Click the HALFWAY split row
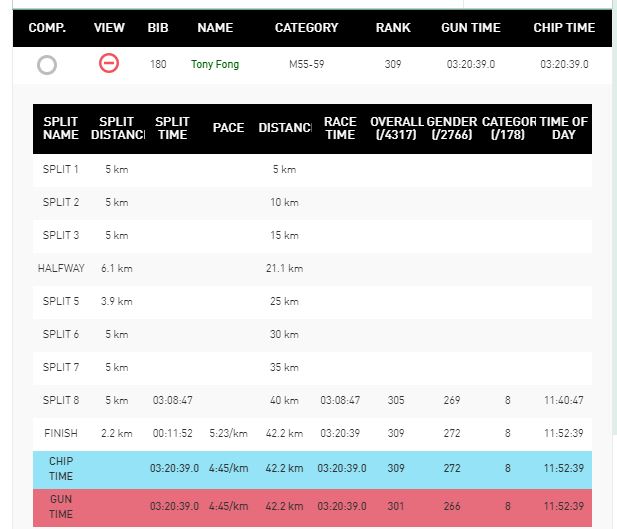This screenshot has height=529, width=617. 312,268
